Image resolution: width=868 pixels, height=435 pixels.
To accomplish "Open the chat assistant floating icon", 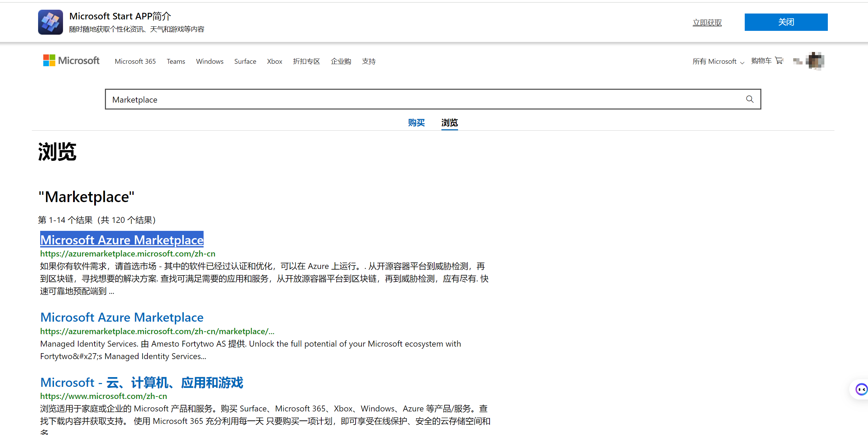I will tap(861, 390).
